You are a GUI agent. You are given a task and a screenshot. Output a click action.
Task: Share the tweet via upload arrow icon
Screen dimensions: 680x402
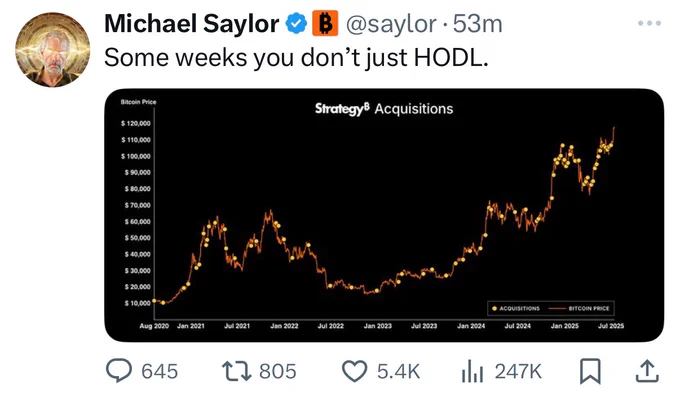[x=647, y=371]
